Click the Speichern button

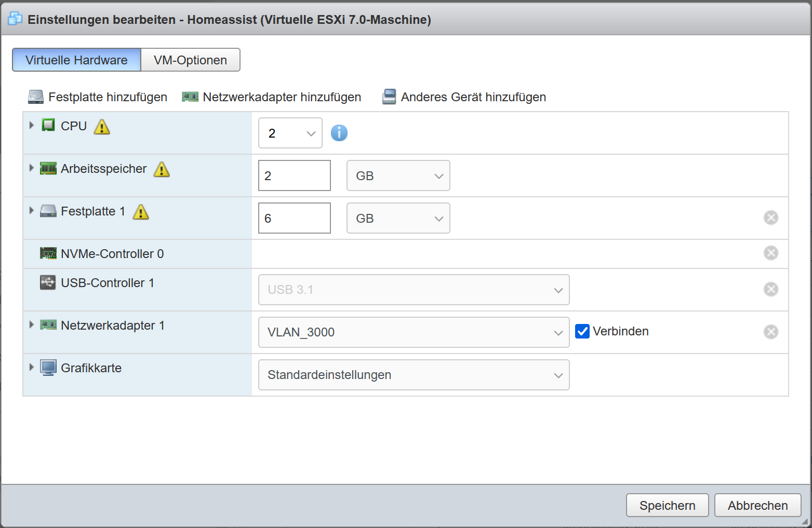667,505
